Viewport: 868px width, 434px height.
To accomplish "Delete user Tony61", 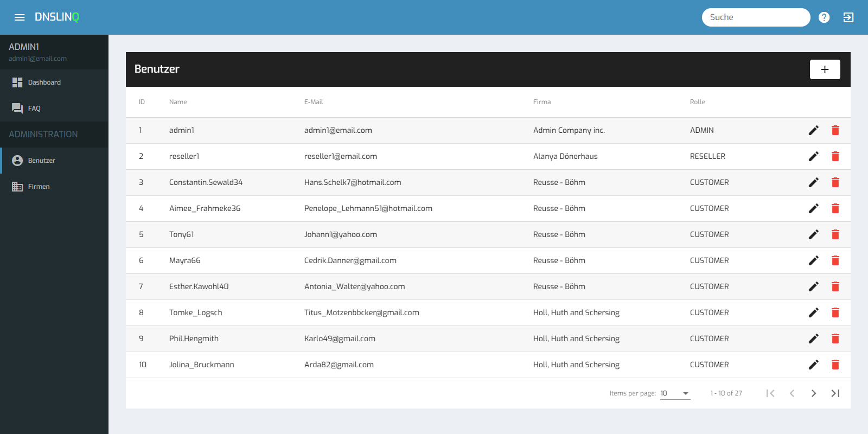I will coord(835,234).
